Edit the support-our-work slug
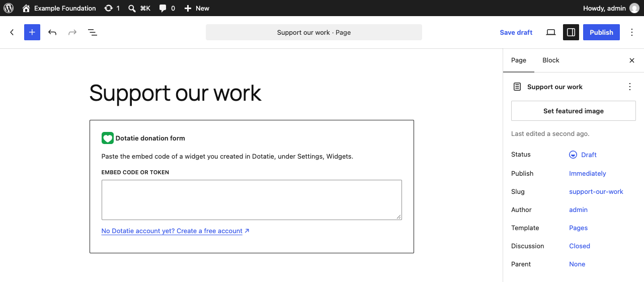644x282 pixels. (x=596, y=191)
